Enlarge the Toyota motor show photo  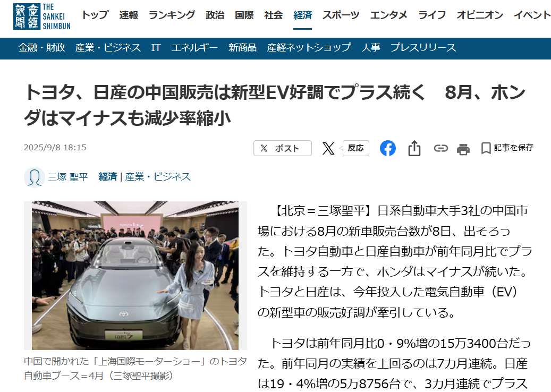point(135,275)
